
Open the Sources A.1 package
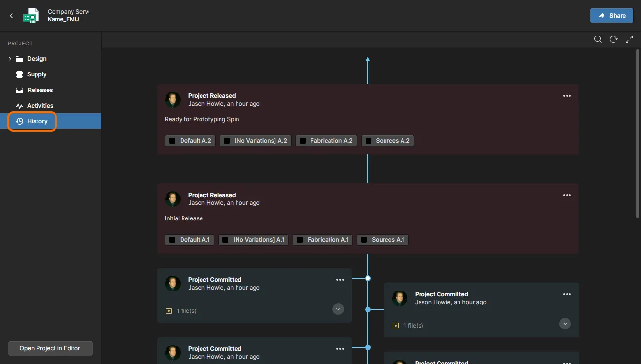pyautogui.click(x=383, y=240)
